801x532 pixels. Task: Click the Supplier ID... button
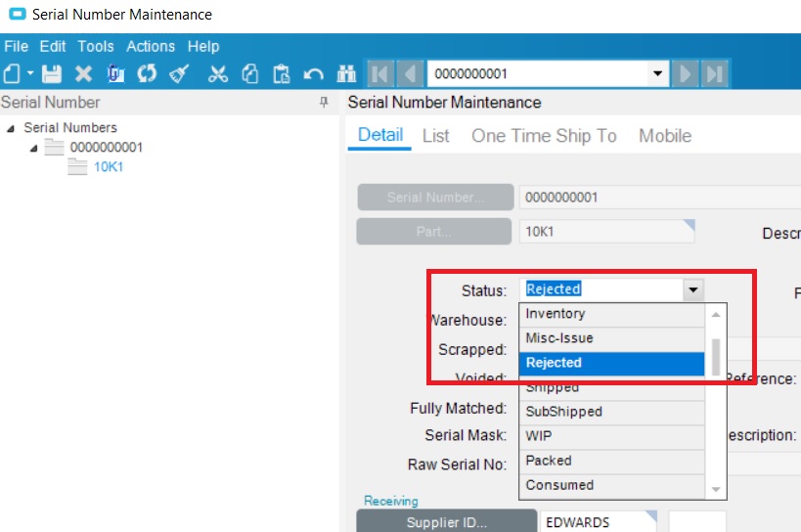[x=447, y=522]
